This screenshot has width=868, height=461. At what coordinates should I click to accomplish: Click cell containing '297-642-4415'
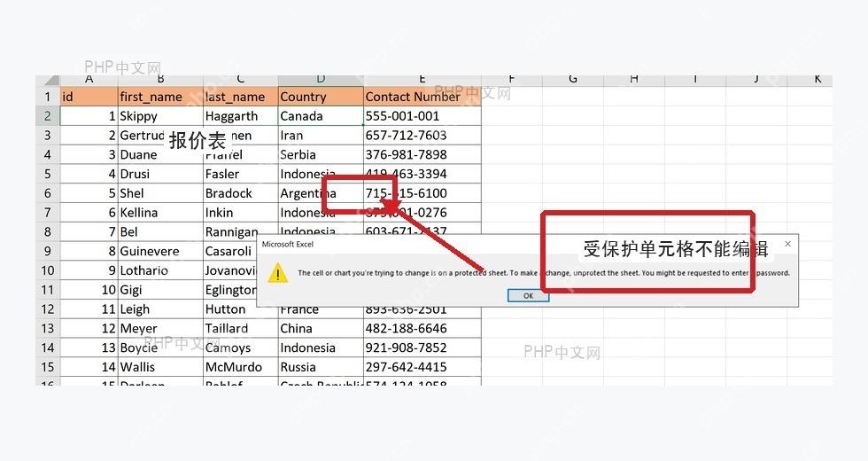pyautogui.click(x=422, y=367)
